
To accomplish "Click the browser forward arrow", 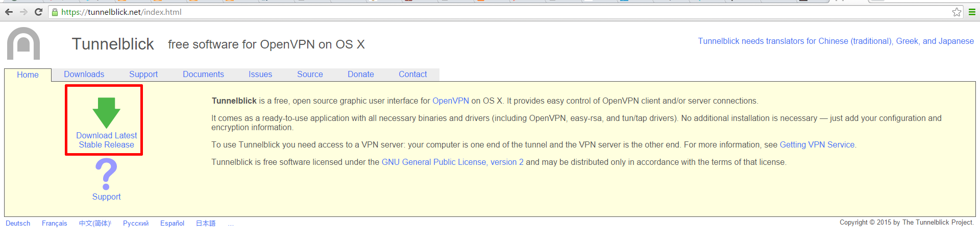I will [x=23, y=12].
